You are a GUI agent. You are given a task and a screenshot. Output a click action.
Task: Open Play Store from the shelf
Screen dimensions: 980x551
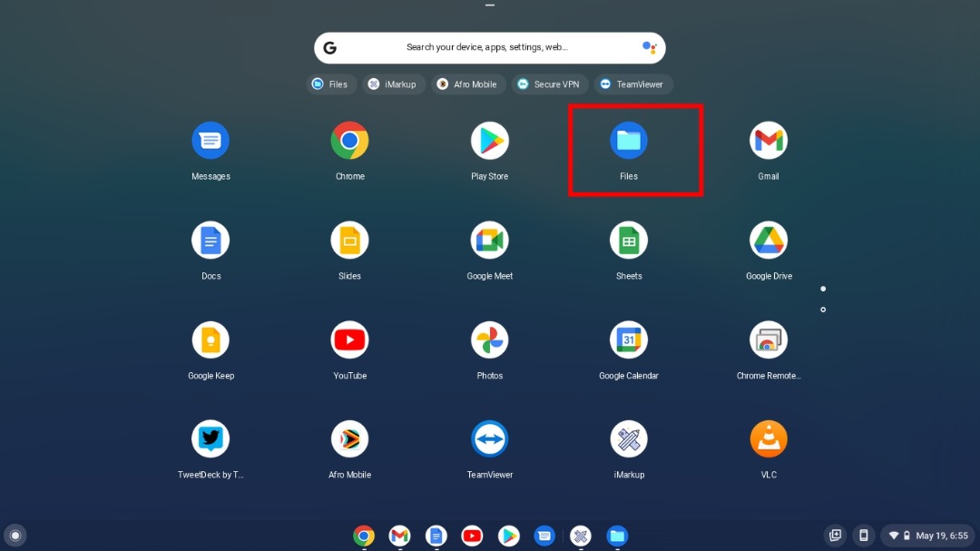click(x=508, y=536)
